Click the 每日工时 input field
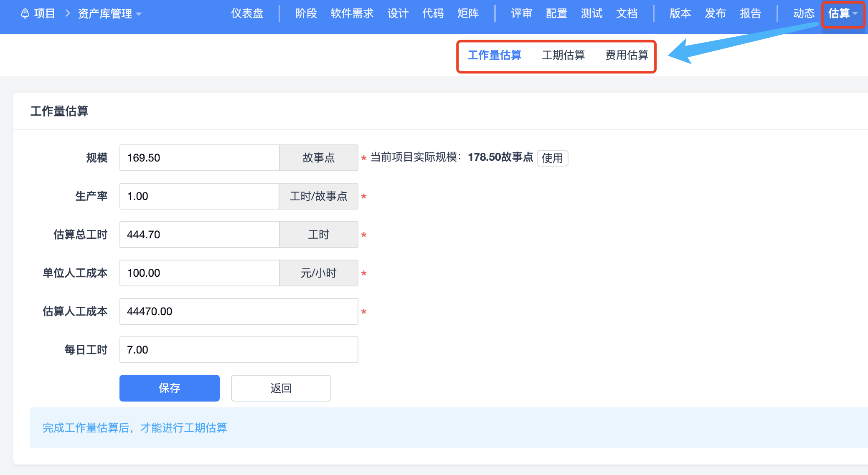Viewport: 868px width, 475px height. pyautogui.click(x=239, y=350)
